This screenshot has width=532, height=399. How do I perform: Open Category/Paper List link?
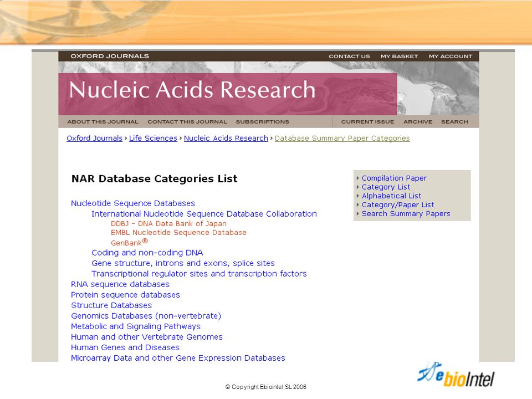click(x=398, y=204)
